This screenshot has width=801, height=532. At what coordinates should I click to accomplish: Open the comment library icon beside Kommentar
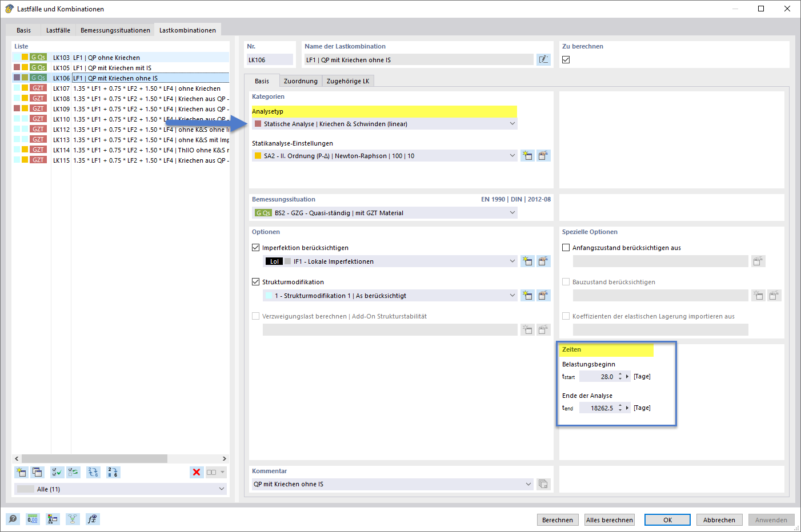pos(543,484)
